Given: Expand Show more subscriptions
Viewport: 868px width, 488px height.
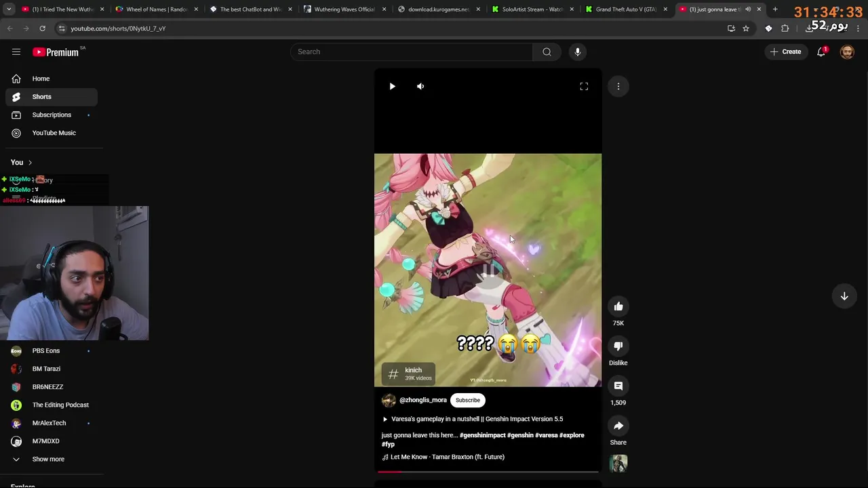Looking at the screenshot, I should (52, 459).
